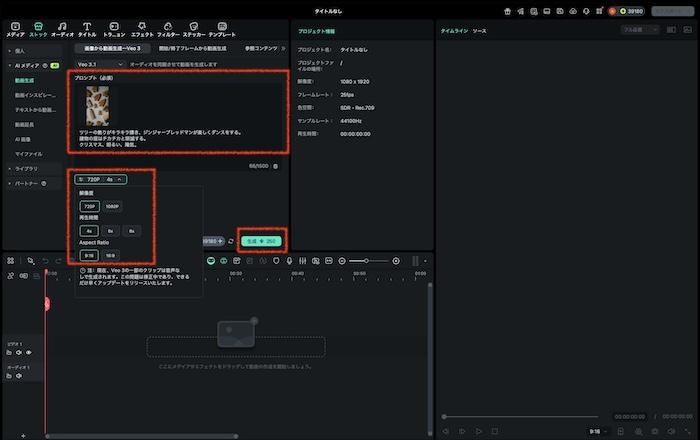The image size is (700, 440).
Task: Click the timeline zoom slider
Action: click(x=367, y=261)
